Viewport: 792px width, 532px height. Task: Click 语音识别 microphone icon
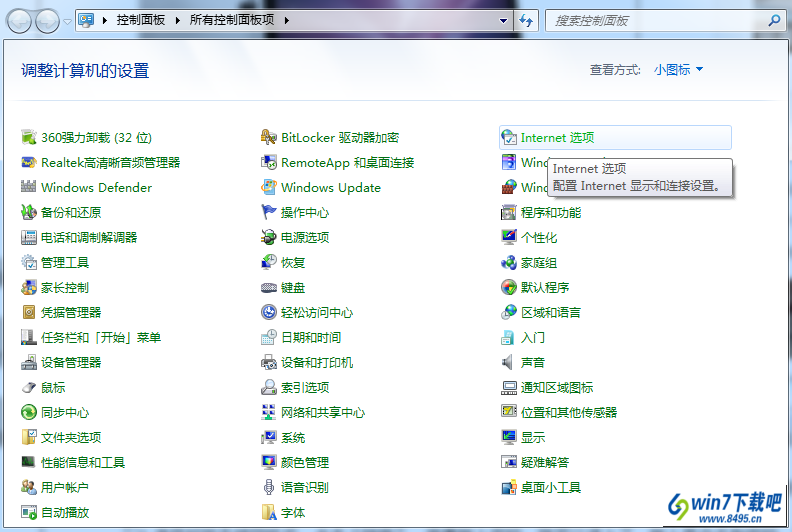[269, 488]
